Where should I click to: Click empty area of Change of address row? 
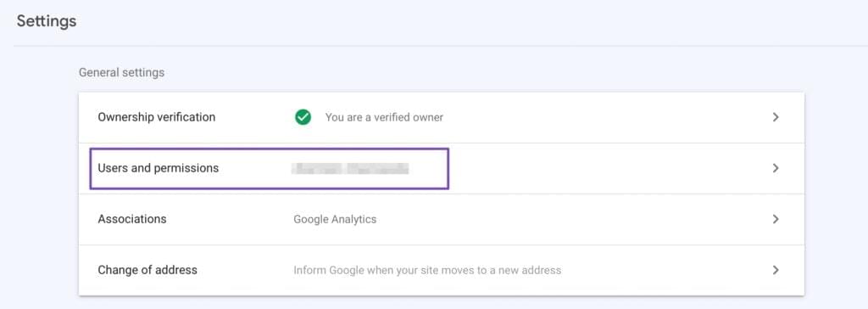[x=665, y=271]
